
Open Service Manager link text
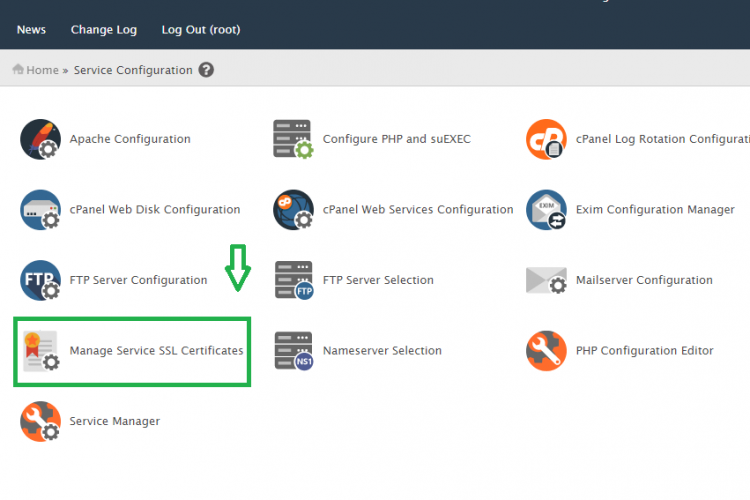(115, 421)
